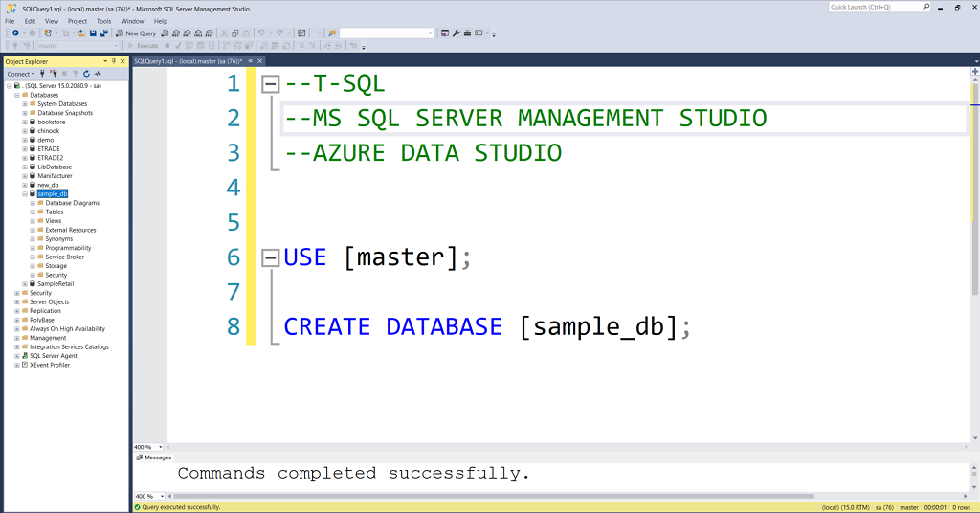The image size is (980, 513).
Task: Click the Database Engine Query icon
Action: [x=165, y=33]
